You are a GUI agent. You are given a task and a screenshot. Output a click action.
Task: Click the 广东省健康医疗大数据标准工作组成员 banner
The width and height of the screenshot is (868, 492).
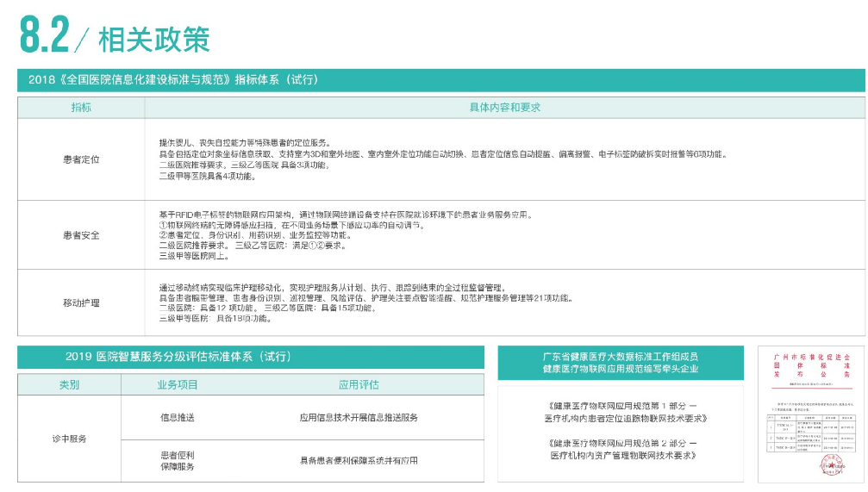[x=620, y=362]
